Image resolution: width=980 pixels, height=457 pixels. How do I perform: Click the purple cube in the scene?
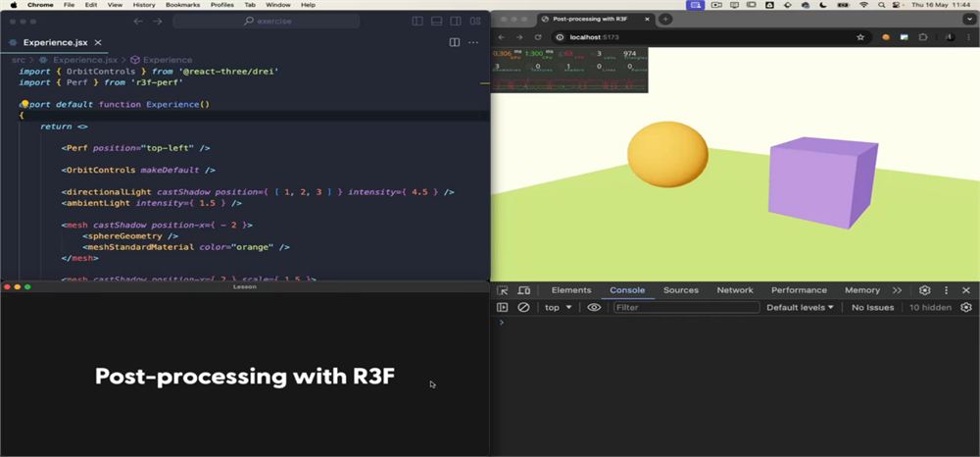click(x=822, y=182)
